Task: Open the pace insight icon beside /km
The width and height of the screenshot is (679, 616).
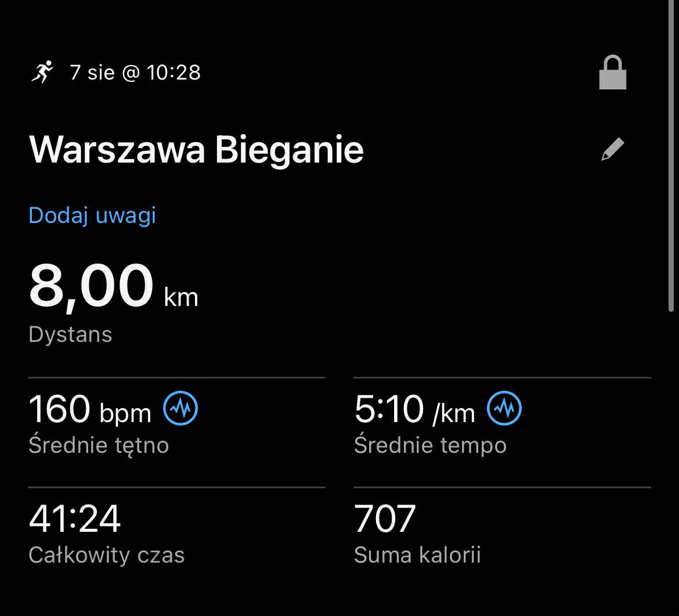Action: point(504,409)
